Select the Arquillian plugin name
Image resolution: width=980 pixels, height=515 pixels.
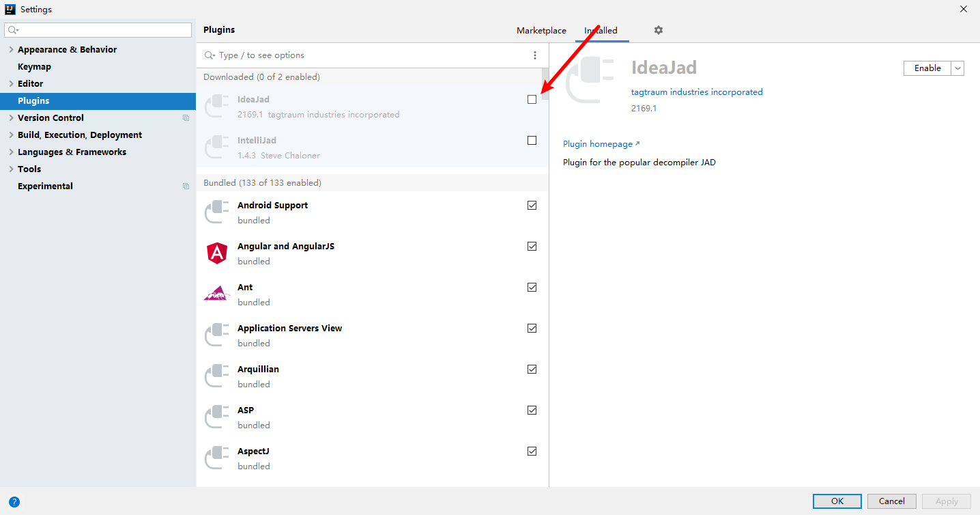(x=258, y=370)
